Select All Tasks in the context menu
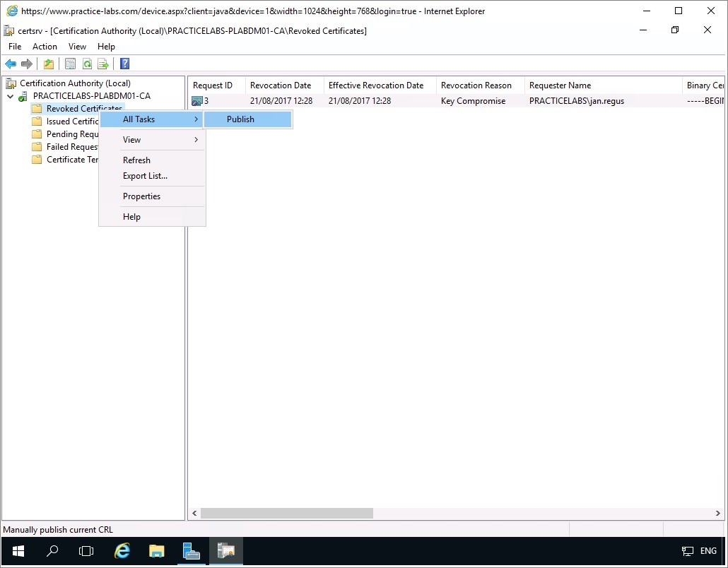Image resolution: width=728 pixels, height=568 pixels. click(x=152, y=119)
